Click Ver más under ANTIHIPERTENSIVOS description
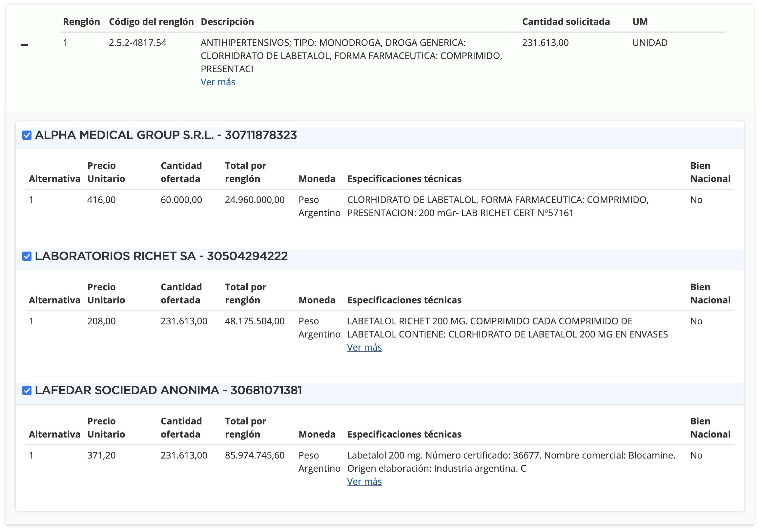Image resolution: width=761 pixels, height=532 pixels. [x=218, y=82]
